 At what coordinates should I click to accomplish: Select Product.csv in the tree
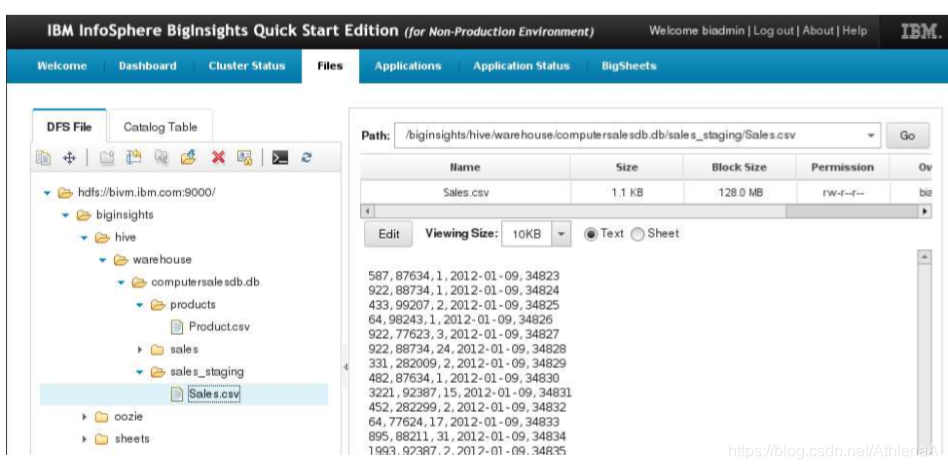219,327
